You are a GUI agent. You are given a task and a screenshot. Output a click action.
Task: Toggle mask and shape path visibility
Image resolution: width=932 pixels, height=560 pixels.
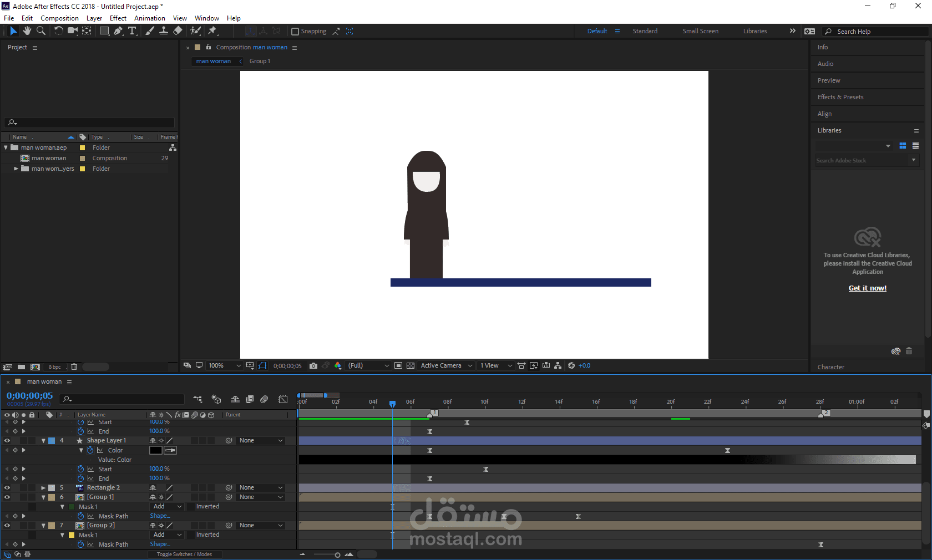(x=262, y=366)
